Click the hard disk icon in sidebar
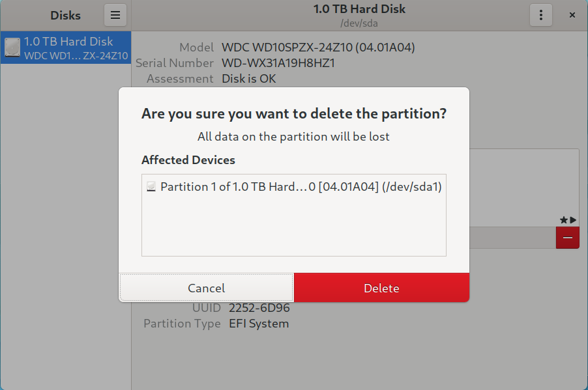 click(12, 48)
